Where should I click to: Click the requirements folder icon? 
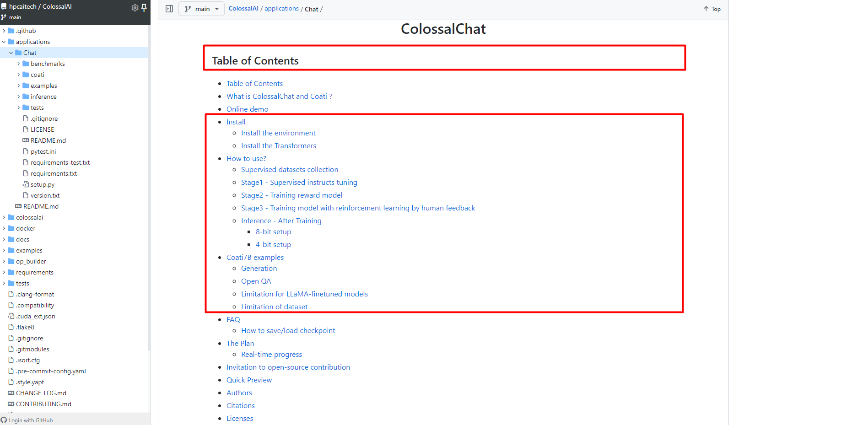[11, 272]
